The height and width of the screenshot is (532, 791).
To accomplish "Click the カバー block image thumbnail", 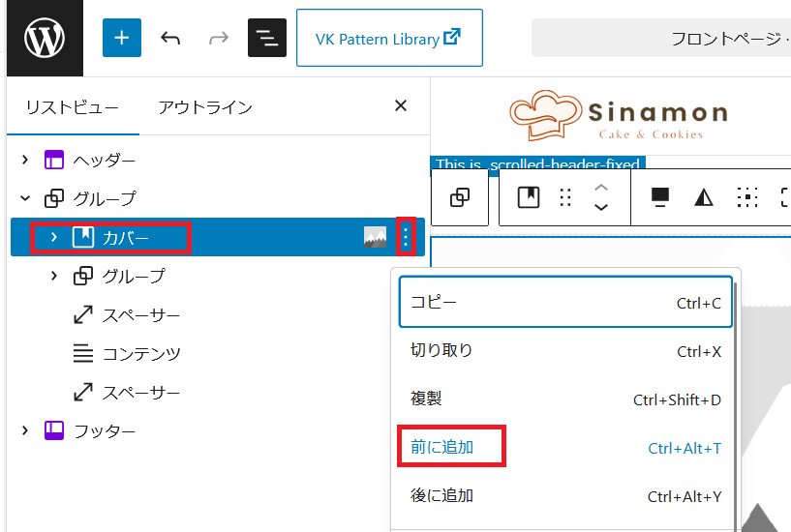I will (375, 237).
